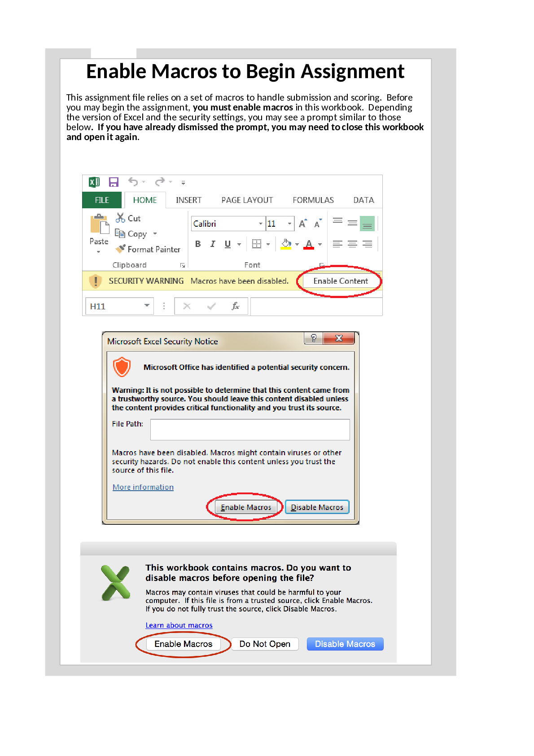This screenshot has height=756, width=534.
Task: Toggle Underline formatting
Action: (x=228, y=244)
